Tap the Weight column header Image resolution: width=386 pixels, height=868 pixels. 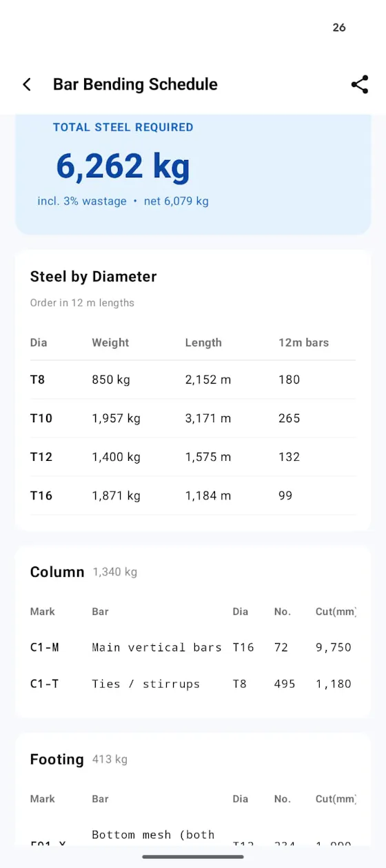[x=110, y=343]
